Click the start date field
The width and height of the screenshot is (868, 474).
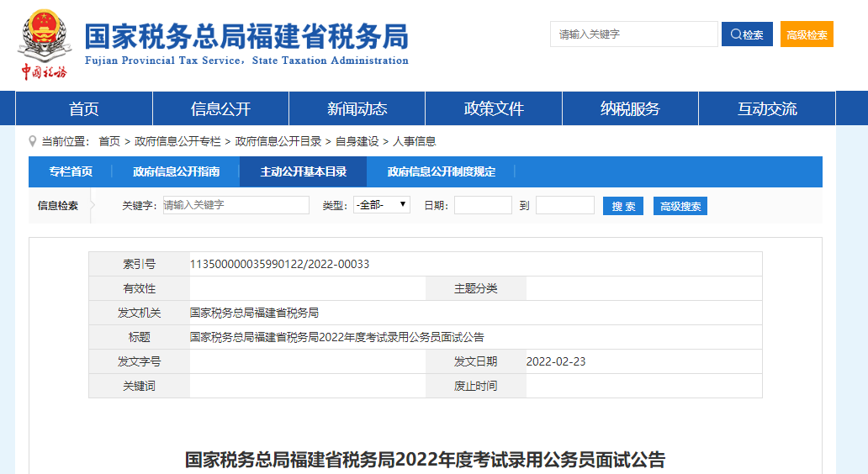483,205
